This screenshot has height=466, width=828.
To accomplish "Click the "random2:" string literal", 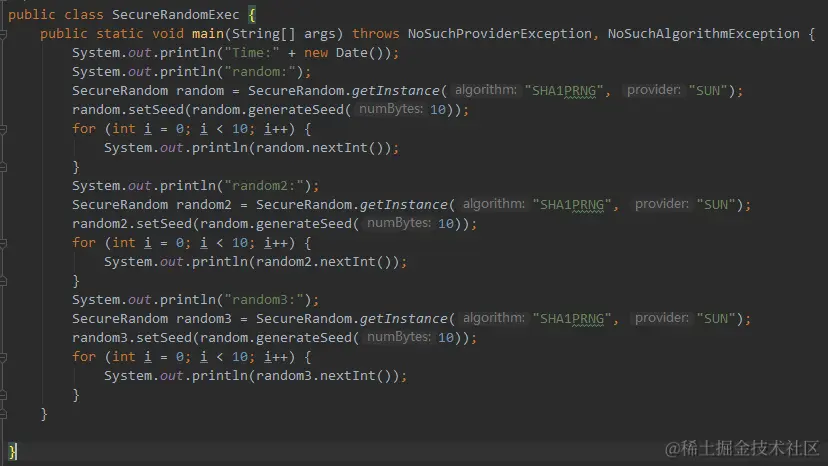I will pos(264,186).
